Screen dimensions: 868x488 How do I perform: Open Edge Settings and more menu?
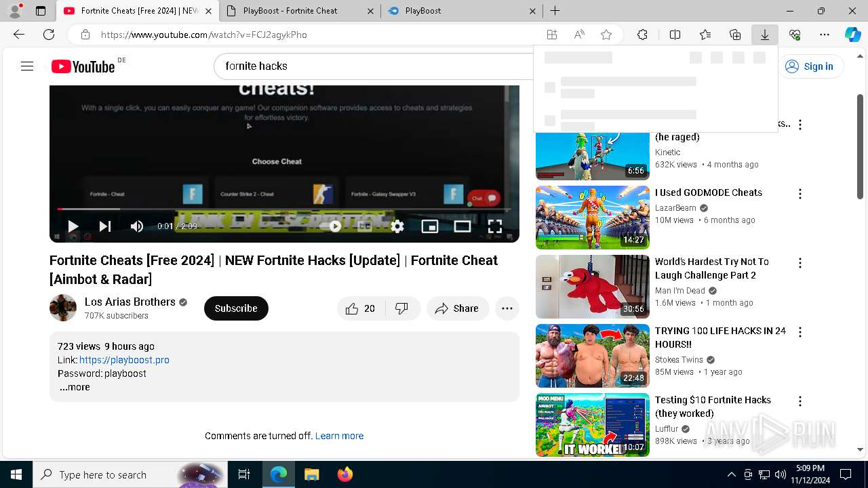pos(825,35)
